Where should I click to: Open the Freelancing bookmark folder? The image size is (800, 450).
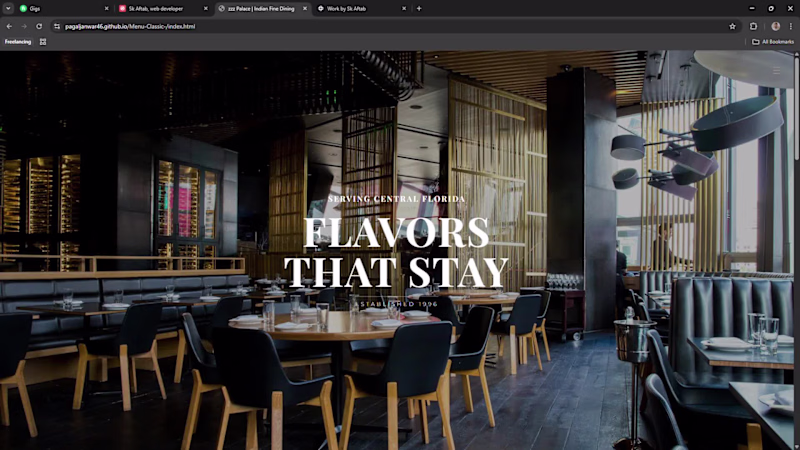click(18, 42)
